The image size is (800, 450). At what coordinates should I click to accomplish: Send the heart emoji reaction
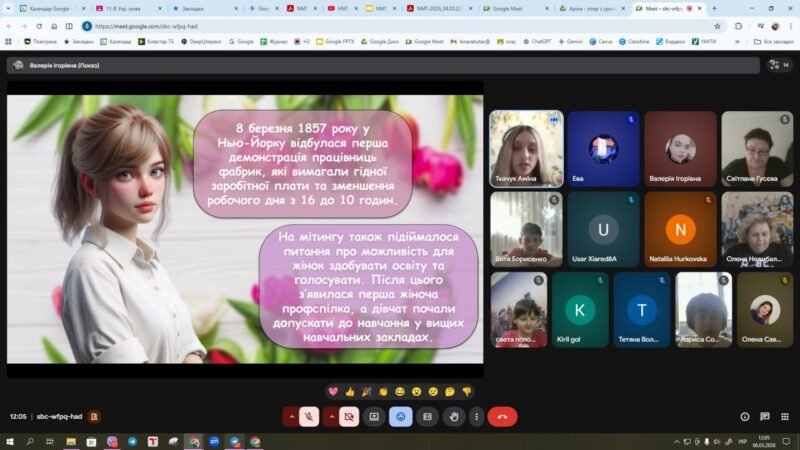(x=333, y=391)
